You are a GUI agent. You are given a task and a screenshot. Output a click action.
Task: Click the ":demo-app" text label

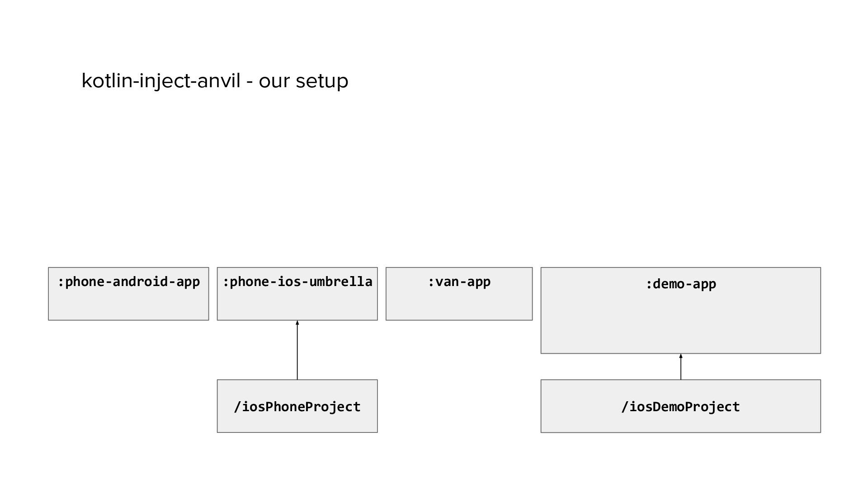[x=680, y=284]
